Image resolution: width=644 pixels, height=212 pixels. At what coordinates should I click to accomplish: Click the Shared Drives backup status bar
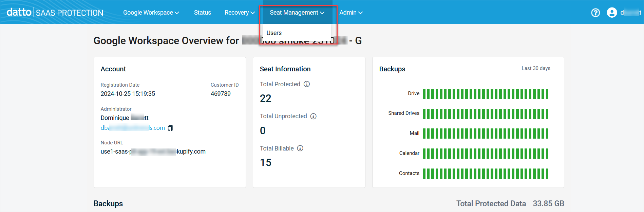[486, 114]
